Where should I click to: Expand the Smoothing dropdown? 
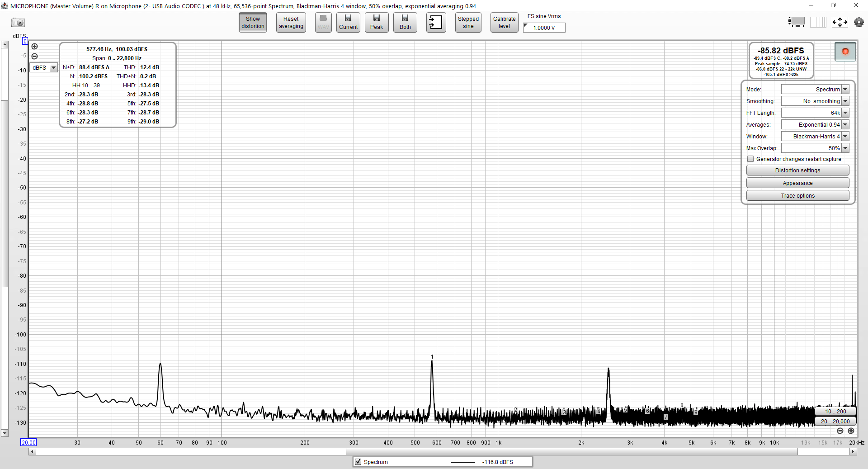point(816,101)
